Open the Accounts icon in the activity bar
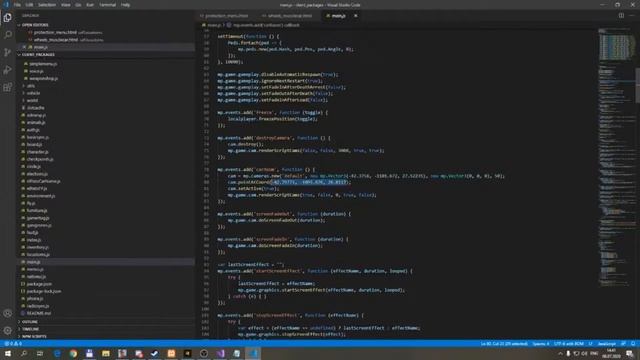The image size is (640, 360). 7,313
